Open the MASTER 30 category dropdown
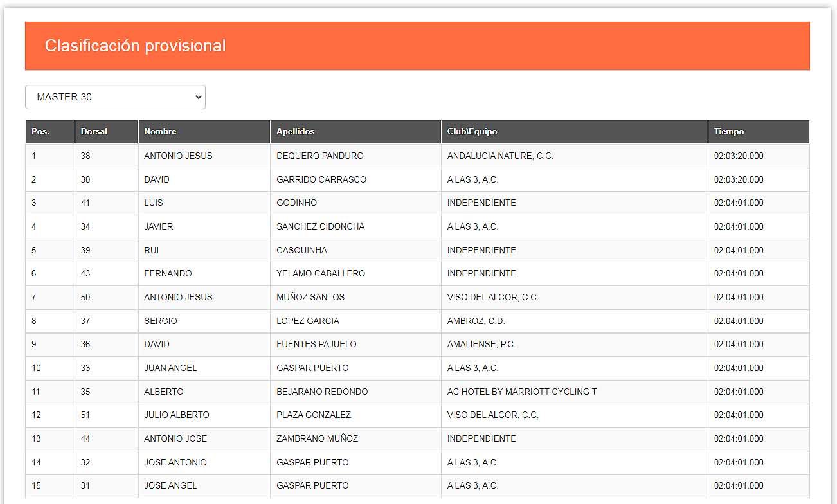837x504 pixels. 115,97
